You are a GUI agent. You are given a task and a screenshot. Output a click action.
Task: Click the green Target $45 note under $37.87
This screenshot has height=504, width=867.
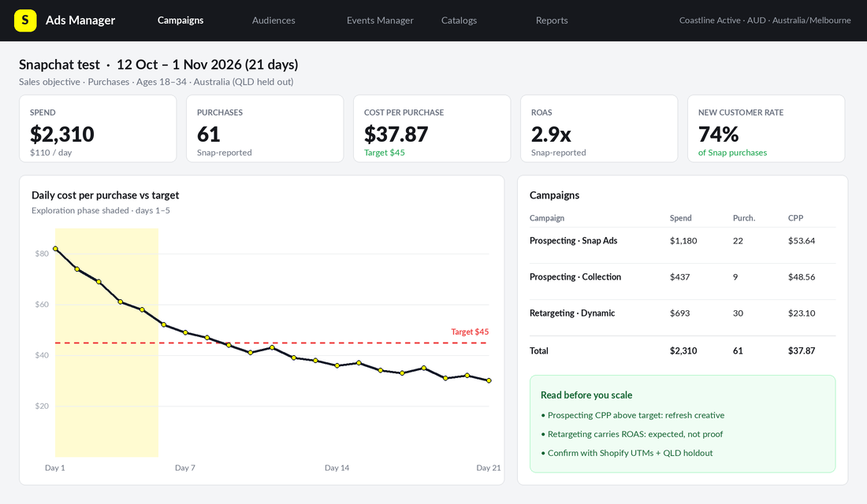click(x=385, y=153)
